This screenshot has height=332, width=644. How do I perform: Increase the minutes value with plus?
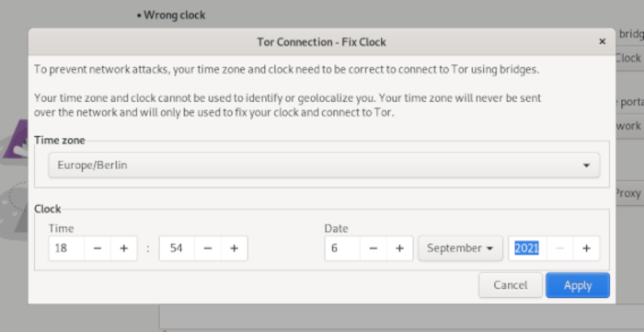coord(234,248)
